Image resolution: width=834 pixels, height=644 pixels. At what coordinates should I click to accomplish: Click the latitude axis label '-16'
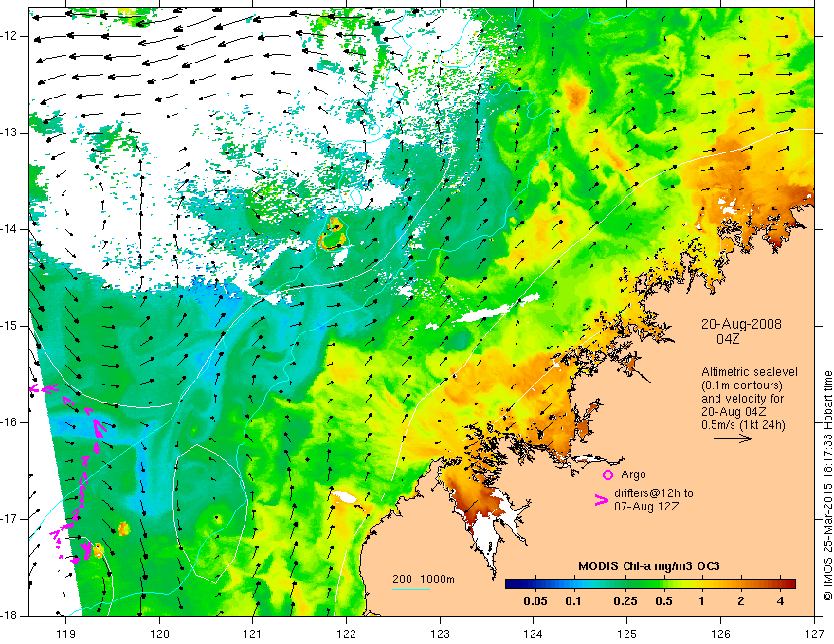[9, 422]
